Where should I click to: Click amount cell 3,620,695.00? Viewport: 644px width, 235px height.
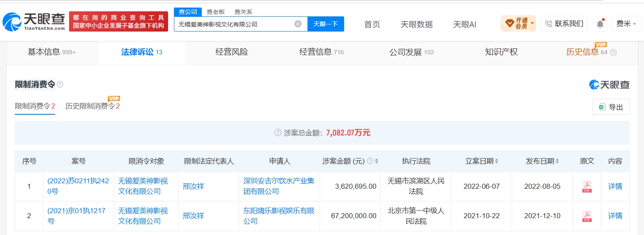(x=355, y=186)
